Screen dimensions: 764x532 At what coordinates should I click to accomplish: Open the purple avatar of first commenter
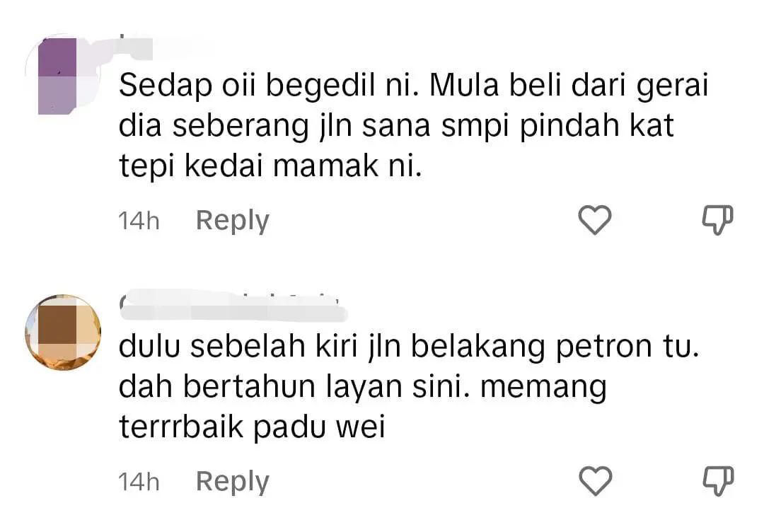tap(64, 76)
